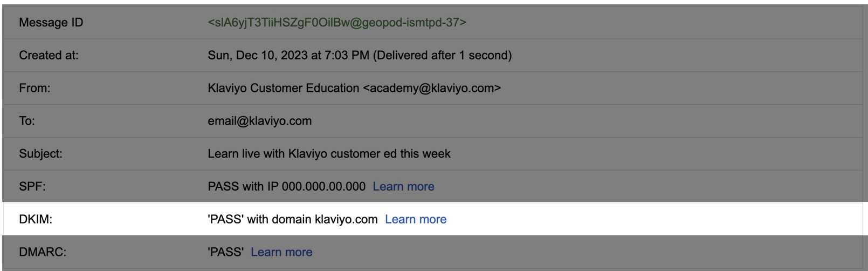The image size is (868, 271).
Task: Click the Created at label
Action: (49, 56)
